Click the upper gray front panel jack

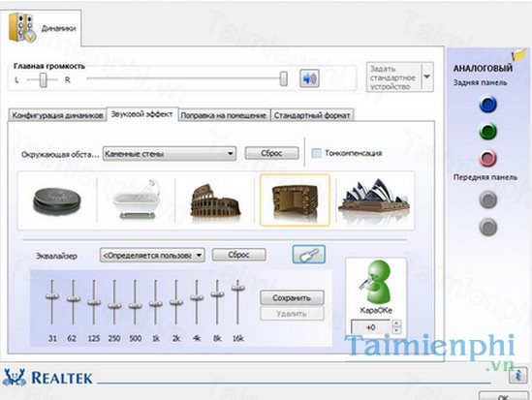[x=488, y=200]
